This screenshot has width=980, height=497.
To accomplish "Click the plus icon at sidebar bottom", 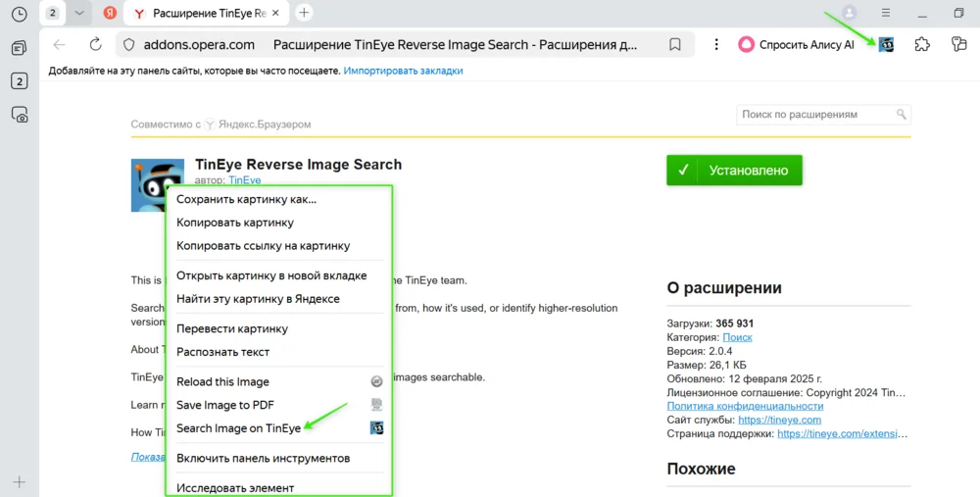I will coord(20,482).
